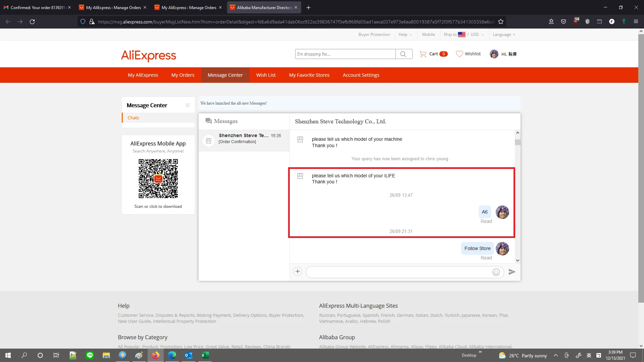The width and height of the screenshot is (644, 362).
Task: Open the shopping Cart
Action: pos(433,54)
